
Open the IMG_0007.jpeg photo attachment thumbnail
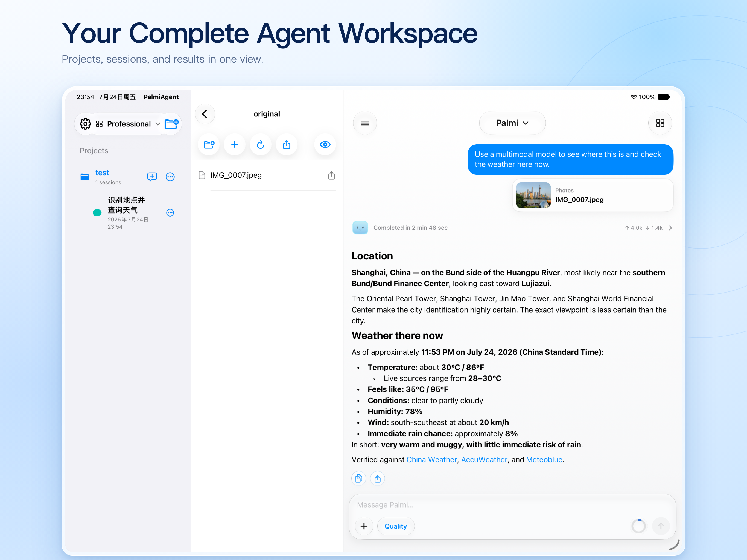533,195
